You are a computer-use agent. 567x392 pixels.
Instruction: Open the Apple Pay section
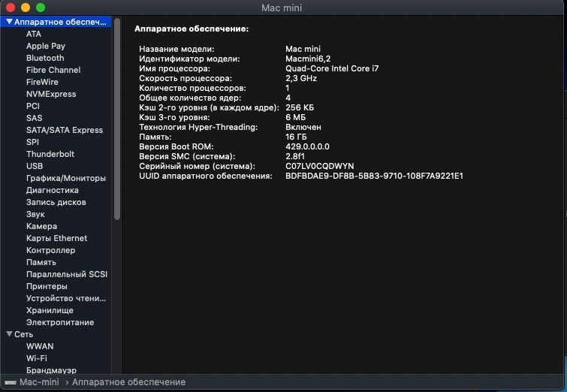tap(46, 46)
